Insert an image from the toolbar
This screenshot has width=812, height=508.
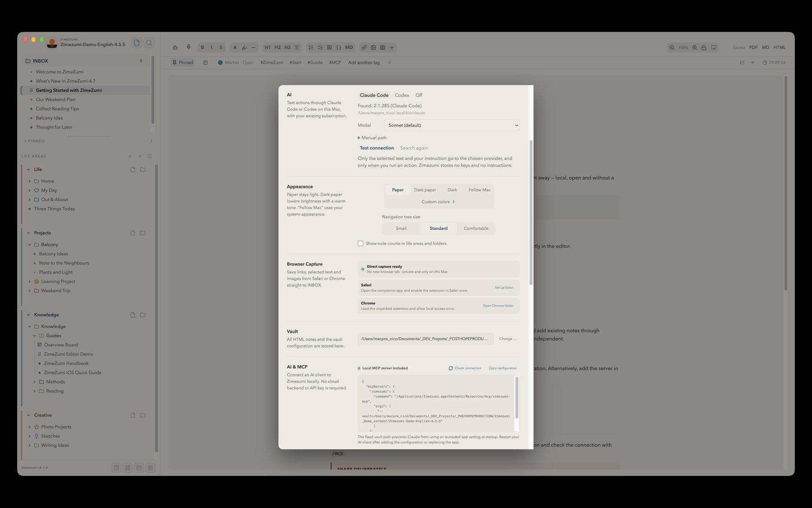pos(373,47)
